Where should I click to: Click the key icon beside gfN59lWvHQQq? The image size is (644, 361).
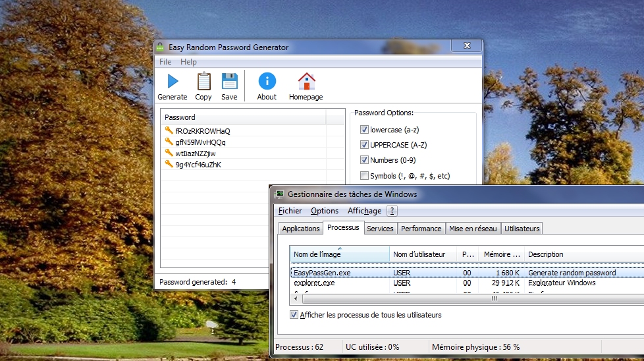(x=169, y=142)
